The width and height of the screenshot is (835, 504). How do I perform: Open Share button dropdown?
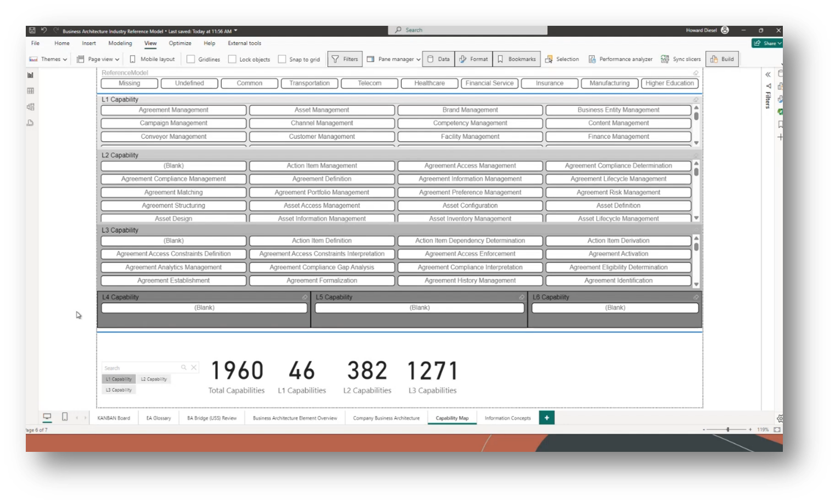(767, 43)
